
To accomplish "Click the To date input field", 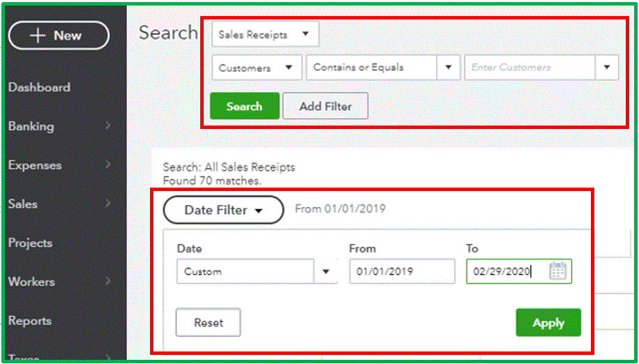I will [x=508, y=272].
